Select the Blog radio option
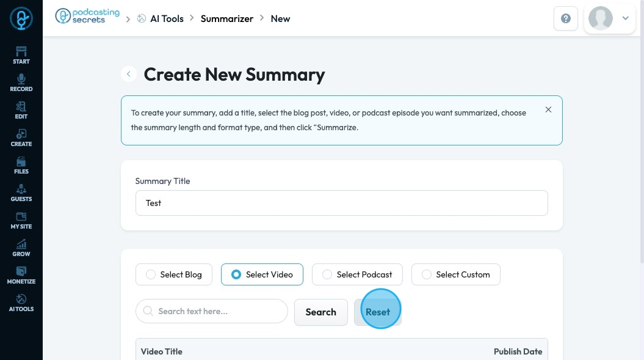Viewport: 644px width, 360px height. click(151, 274)
